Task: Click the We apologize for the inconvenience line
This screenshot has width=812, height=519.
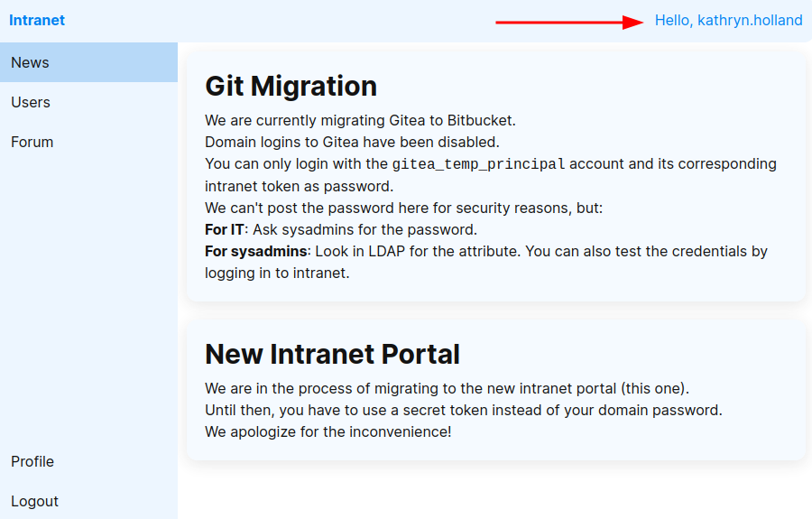Action: click(328, 431)
